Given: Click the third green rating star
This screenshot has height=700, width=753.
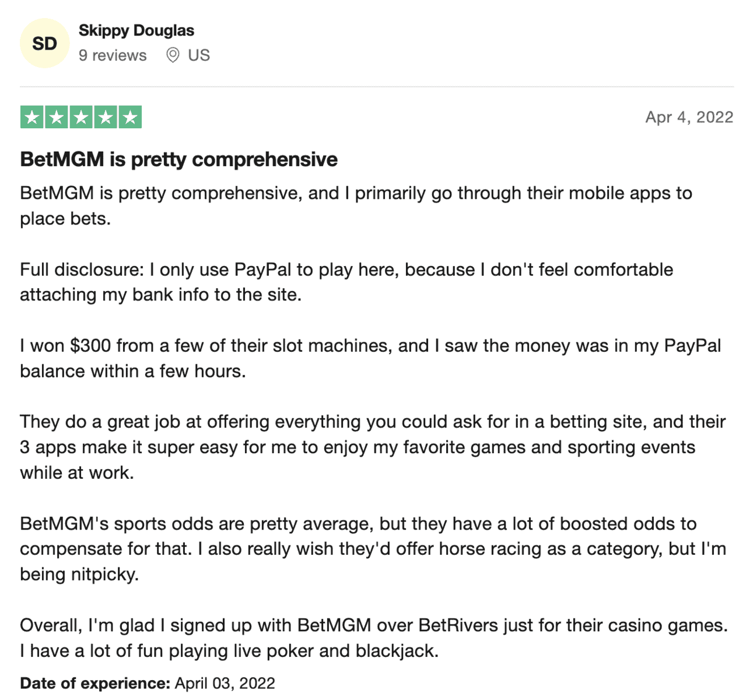Looking at the screenshot, I should coord(81,117).
